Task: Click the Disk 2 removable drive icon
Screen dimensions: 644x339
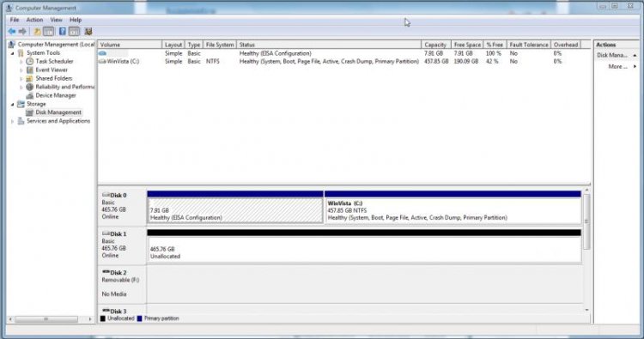Action: (106, 272)
